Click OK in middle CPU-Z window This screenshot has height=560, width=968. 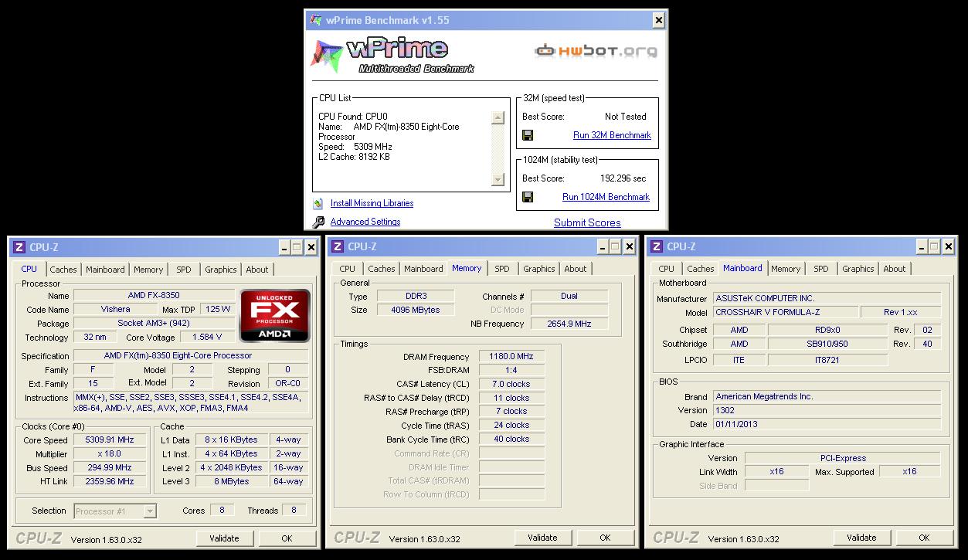605,538
